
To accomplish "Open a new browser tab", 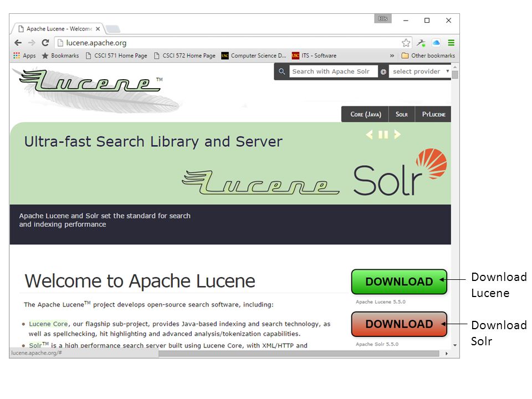I will pyautogui.click(x=113, y=29).
